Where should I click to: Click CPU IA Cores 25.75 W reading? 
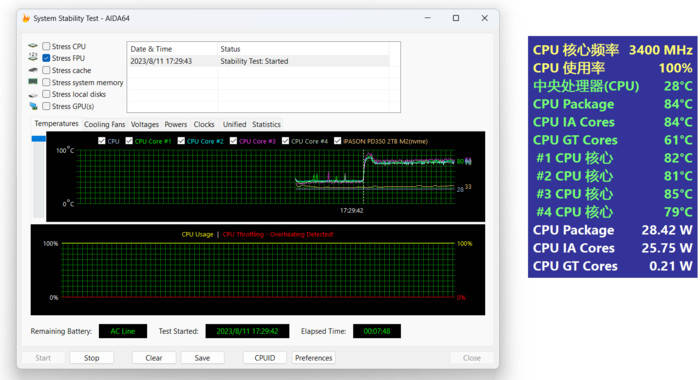coord(667,248)
